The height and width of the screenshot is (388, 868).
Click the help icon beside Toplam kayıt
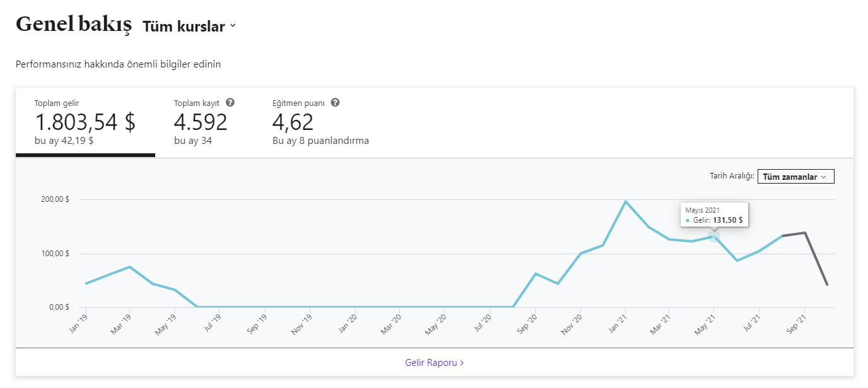230,102
